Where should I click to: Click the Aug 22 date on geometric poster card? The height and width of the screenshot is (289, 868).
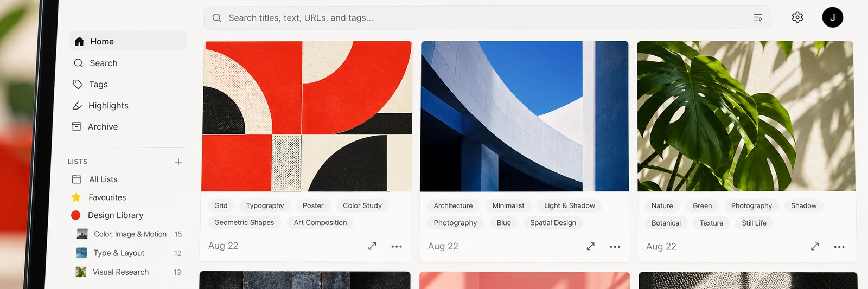pos(223,246)
